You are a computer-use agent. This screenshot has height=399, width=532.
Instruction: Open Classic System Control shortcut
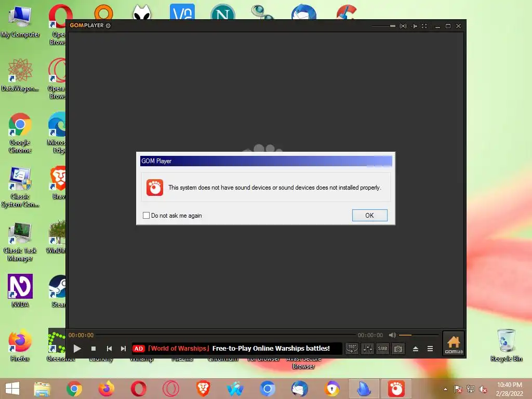[20, 187]
